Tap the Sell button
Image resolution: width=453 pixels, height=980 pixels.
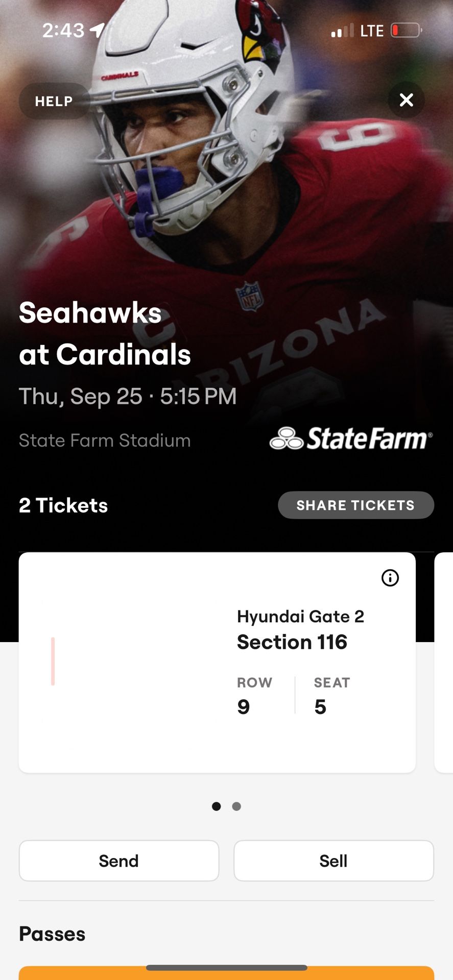(333, 861)
